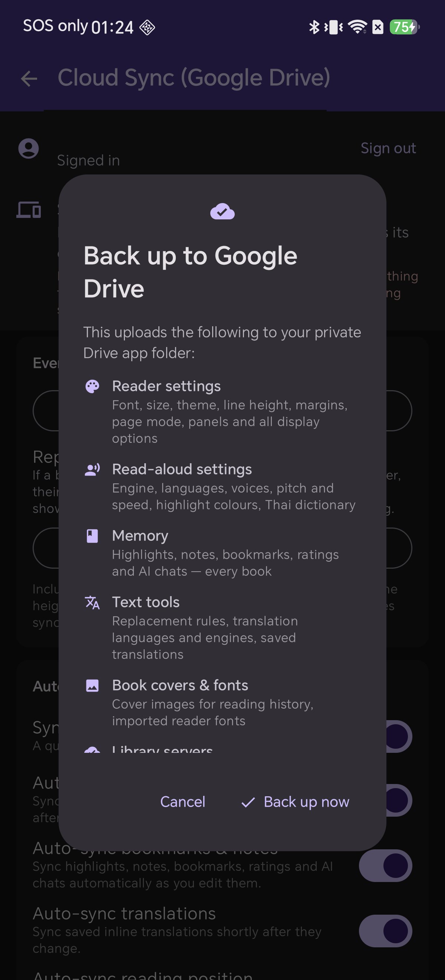Image resolution: width=445 pixels, height=980 pixels.
Task: Toggle Auto-sync translations switch
Action: [385, 931]
